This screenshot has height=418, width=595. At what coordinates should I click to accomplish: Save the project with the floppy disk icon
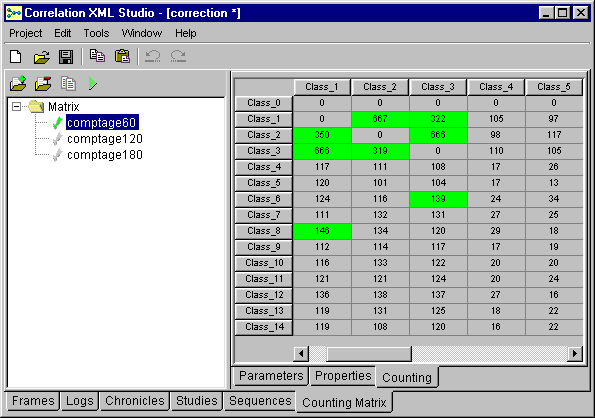coord(66,57)
